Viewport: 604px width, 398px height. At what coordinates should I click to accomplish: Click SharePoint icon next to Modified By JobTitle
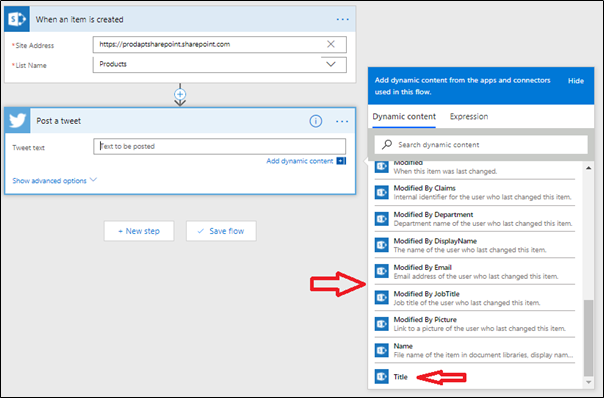coord(382,297)
